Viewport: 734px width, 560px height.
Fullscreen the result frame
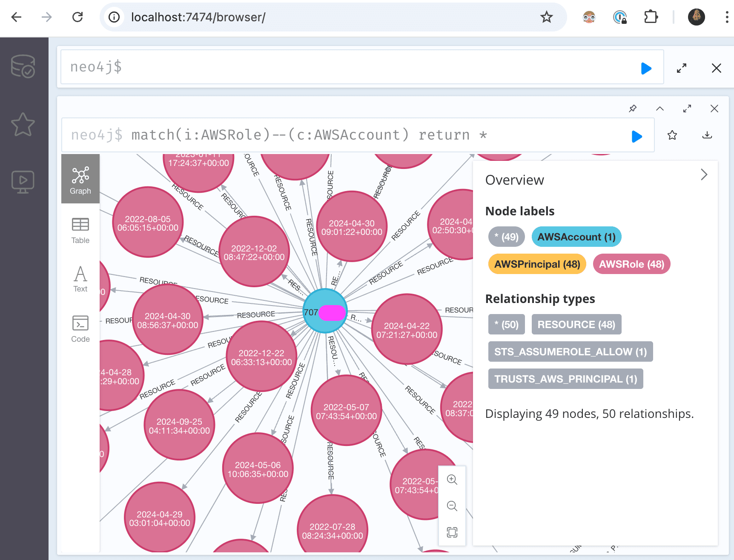pyautogui.click(x=687, y=109)
